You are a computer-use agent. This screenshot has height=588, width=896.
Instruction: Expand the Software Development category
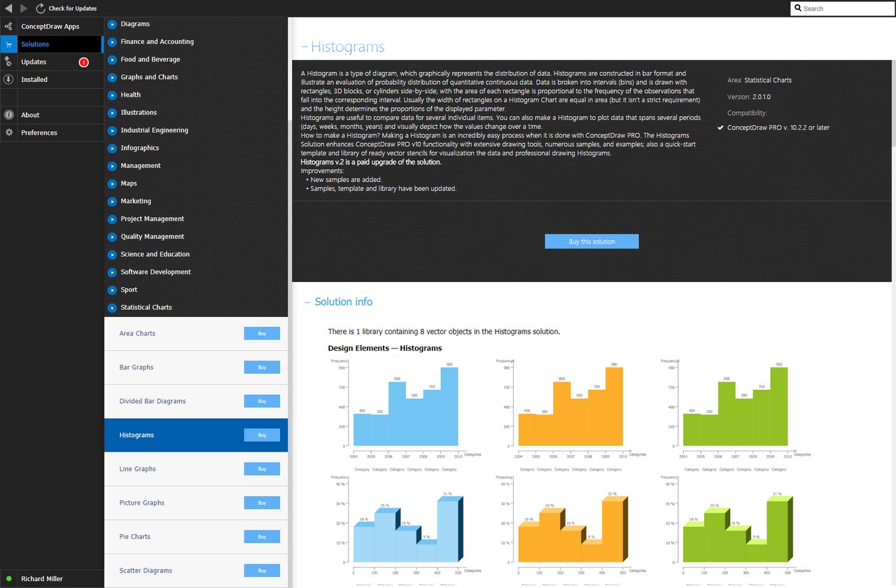coord(112,272)
